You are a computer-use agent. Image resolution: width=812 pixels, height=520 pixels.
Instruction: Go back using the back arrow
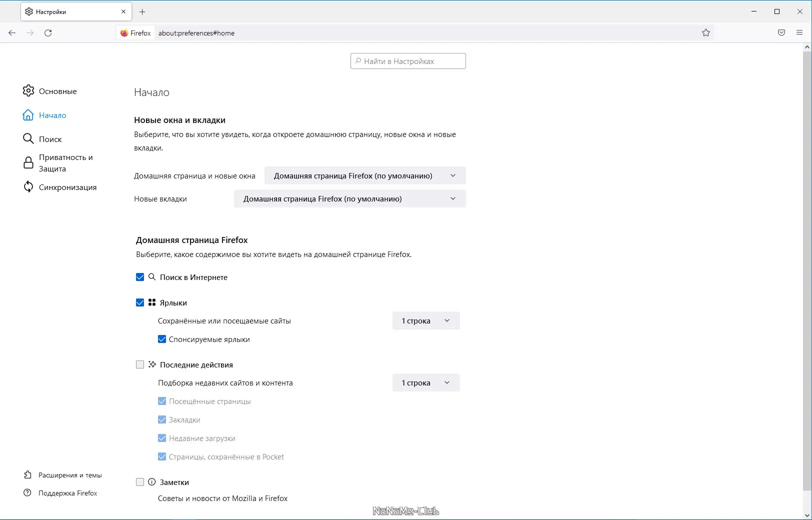[x=12, y=33]
